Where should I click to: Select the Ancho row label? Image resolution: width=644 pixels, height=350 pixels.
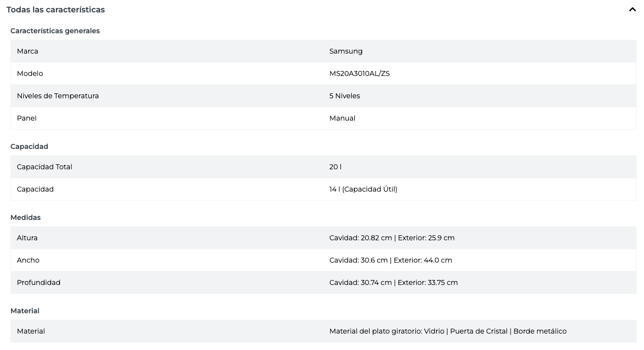[x=28, y=260]
